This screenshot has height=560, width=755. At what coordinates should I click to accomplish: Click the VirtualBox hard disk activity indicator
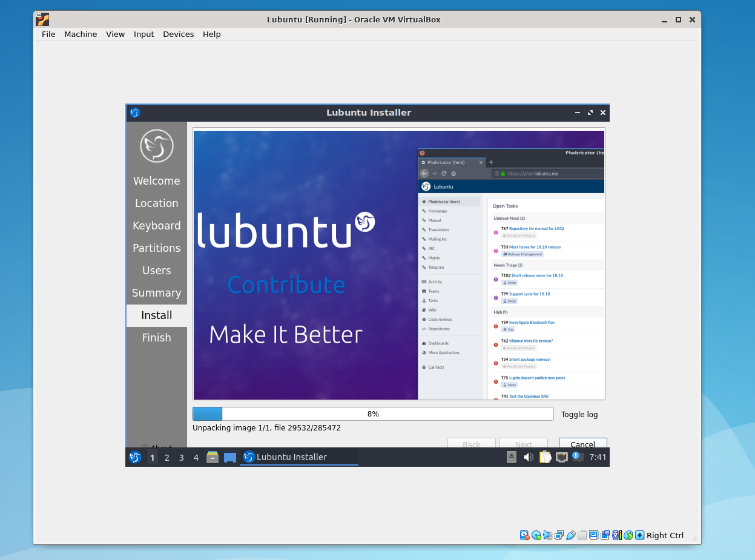coord(525,535)
